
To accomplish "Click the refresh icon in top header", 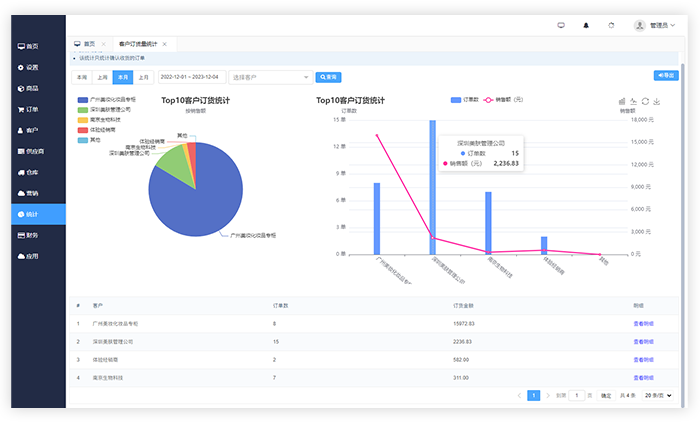I will tap(611, 24).
